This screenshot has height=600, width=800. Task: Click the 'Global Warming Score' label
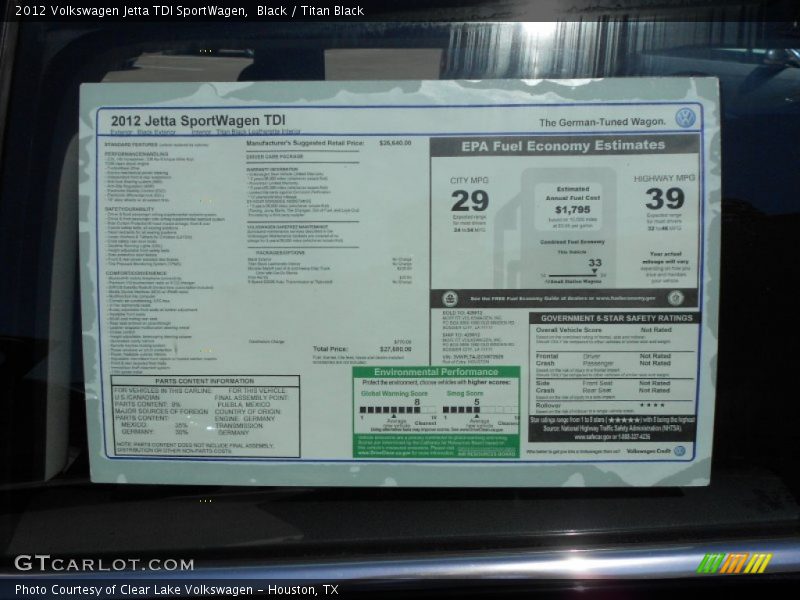click(394, 393)
